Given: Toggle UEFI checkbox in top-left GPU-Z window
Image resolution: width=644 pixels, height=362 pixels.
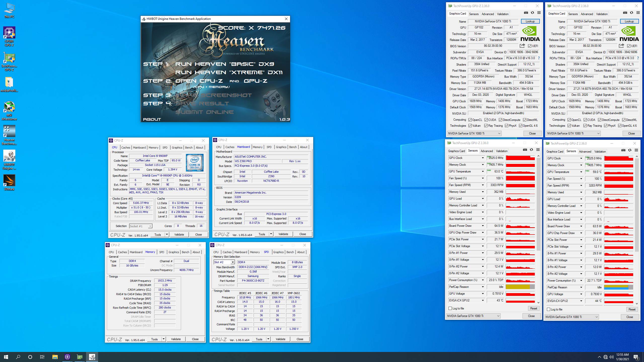Looking at the screenshot, I should pyautogui.click(x=530, y=46).
